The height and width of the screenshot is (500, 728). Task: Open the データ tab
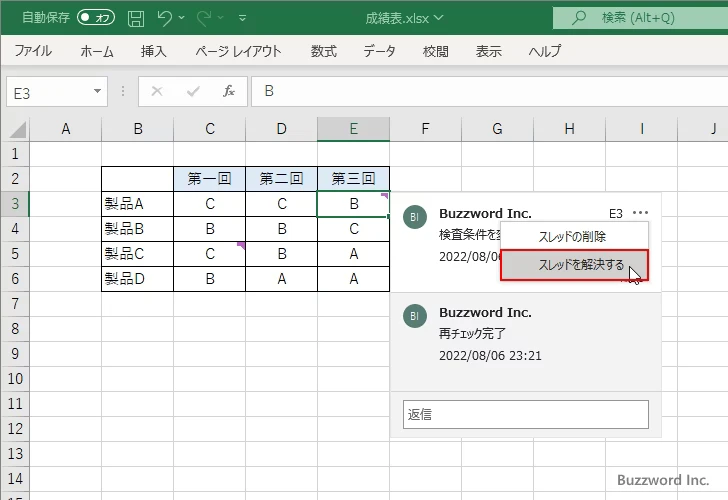(x=379, y=51)
